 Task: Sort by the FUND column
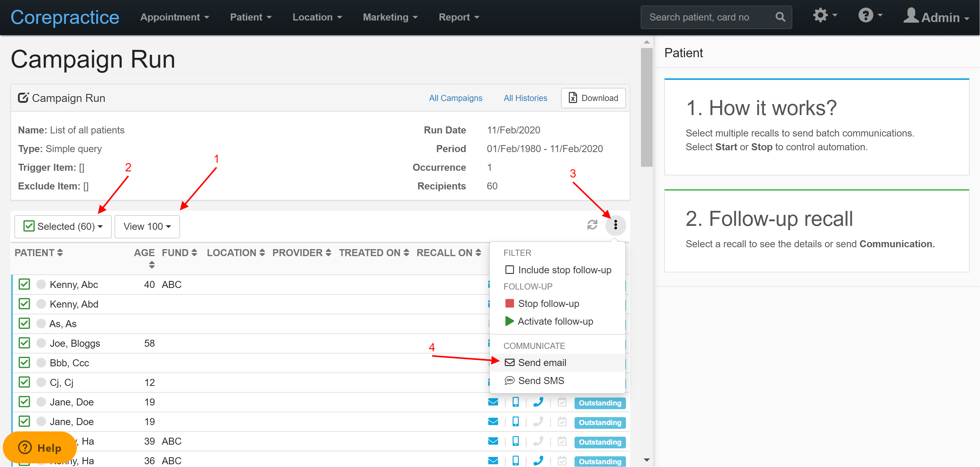(179, 253)
